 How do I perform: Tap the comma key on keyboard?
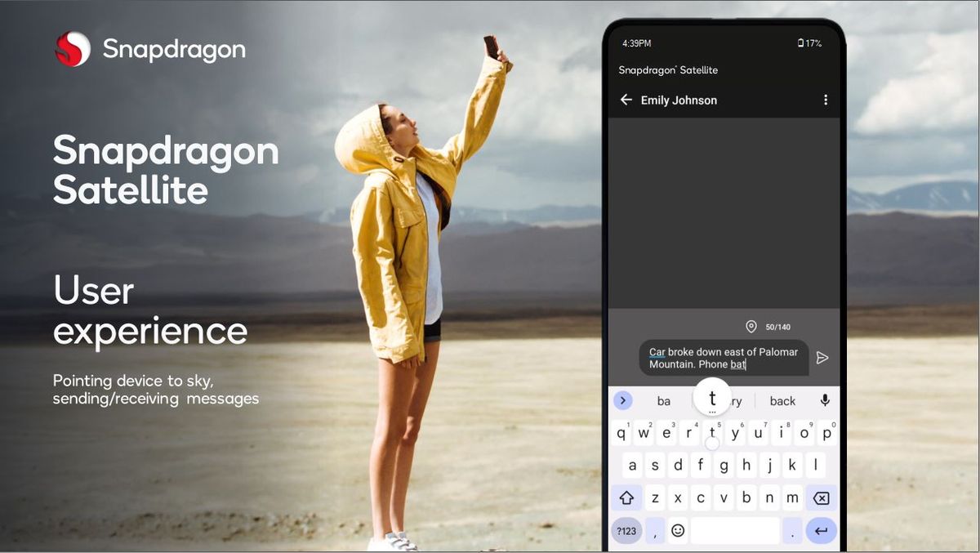654,531
